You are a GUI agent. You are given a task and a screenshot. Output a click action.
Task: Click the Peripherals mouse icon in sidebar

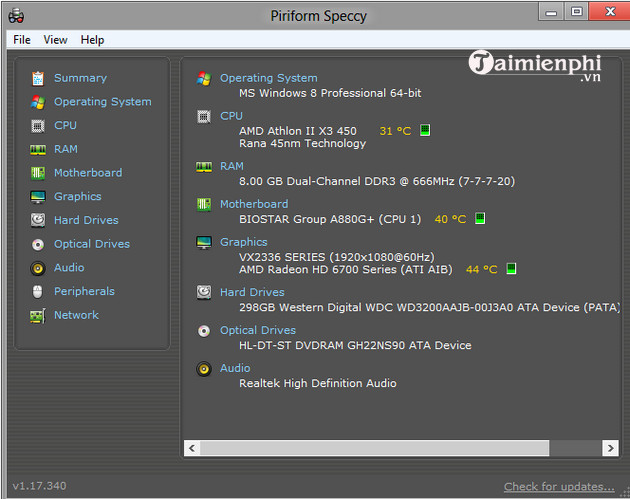[x=38, y=292]
